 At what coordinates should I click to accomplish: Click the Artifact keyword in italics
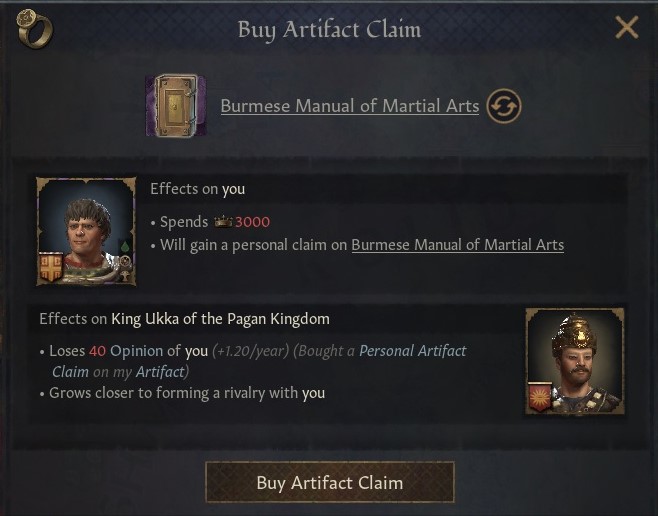coord(159,371)
